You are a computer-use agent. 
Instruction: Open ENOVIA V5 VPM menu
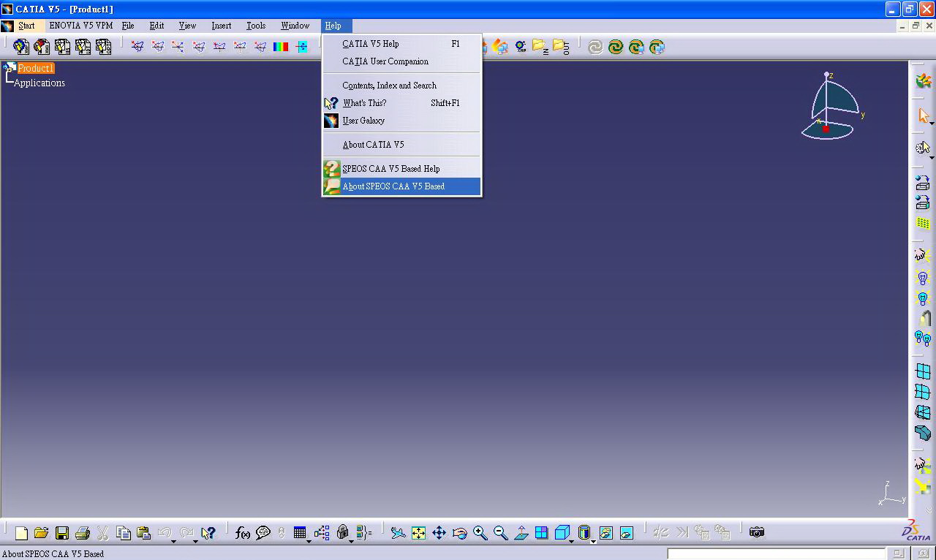[x=81, y=26]
